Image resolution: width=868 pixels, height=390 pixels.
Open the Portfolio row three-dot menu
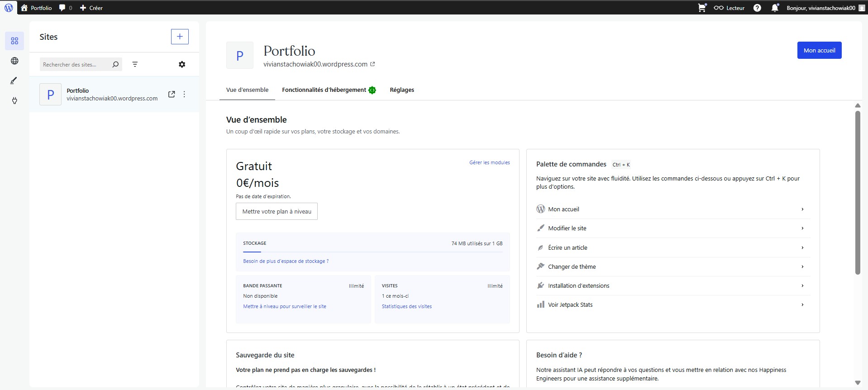pyautogui.click(x=184, y=94)
